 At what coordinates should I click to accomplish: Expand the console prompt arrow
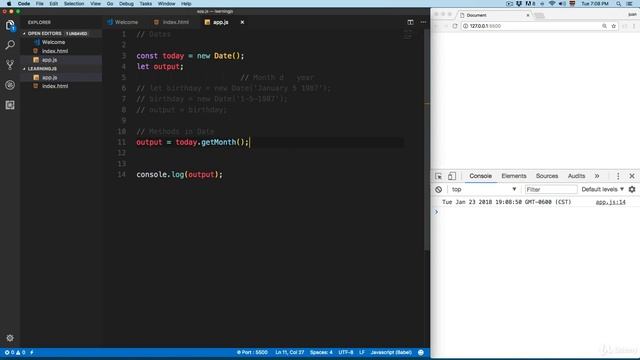pyautogui.click(x=436, y=212)
